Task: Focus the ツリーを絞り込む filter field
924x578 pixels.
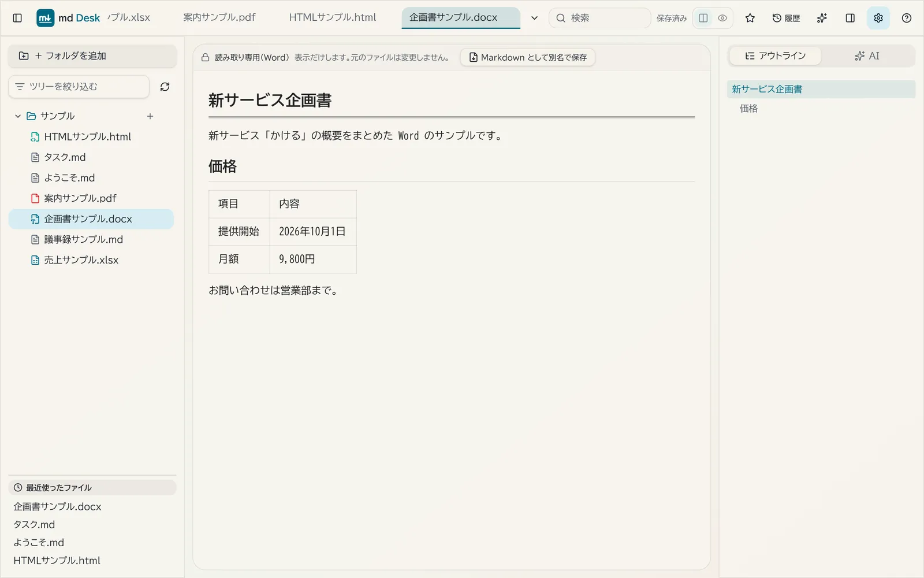Action: point(79,87)
